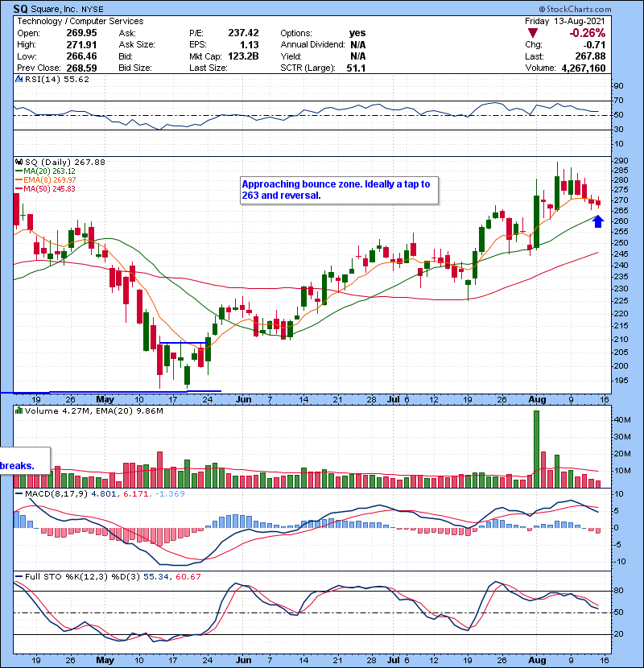The height and width of the screenshot is (668, 644).
Task: Click the Chg value -0.71
Action: (594, 44)
